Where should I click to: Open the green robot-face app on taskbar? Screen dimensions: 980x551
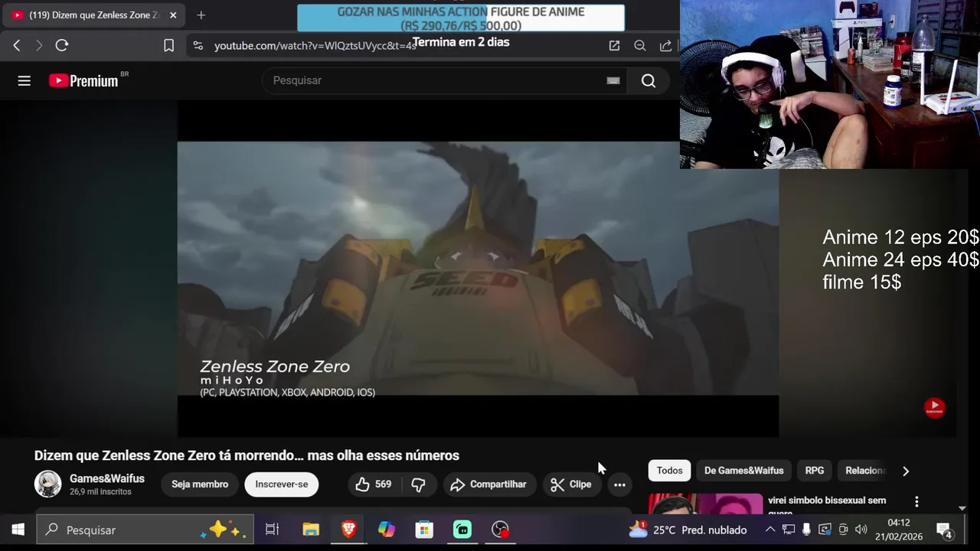click(x=462, y=530)
